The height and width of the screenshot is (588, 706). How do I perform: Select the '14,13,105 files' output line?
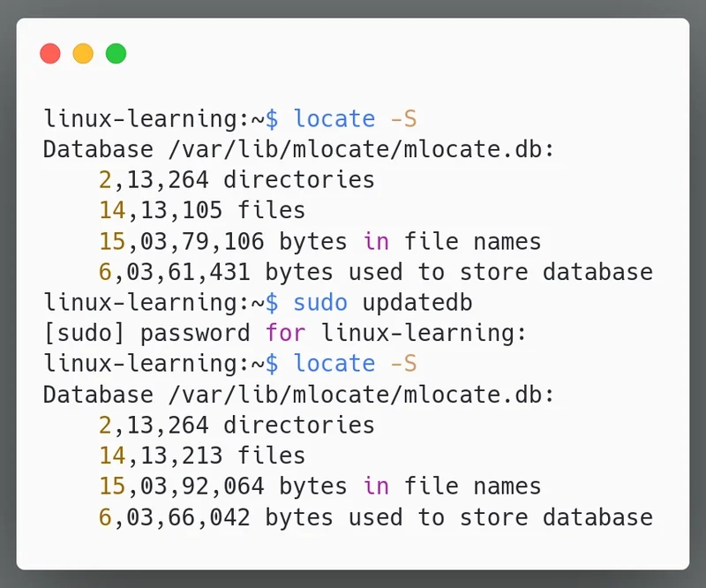click(202, 210)
